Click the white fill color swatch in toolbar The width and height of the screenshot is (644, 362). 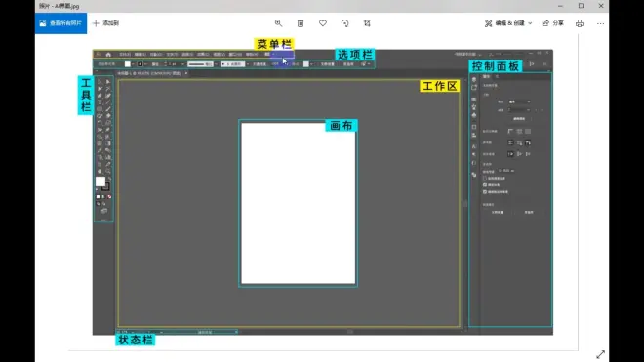101,181
